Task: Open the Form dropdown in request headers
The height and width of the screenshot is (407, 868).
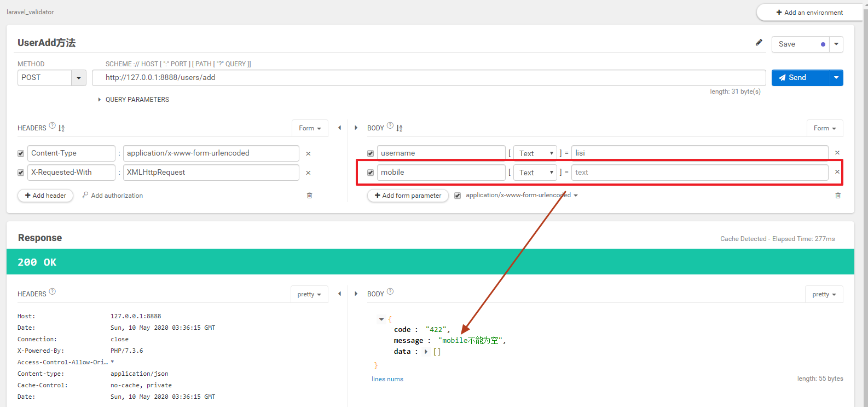Action: coord(310,128)
